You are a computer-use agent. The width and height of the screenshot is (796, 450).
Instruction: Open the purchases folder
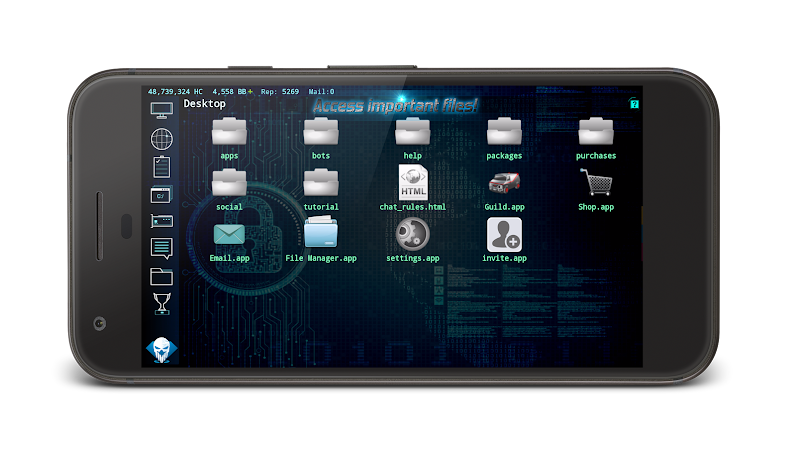point(596,132)
